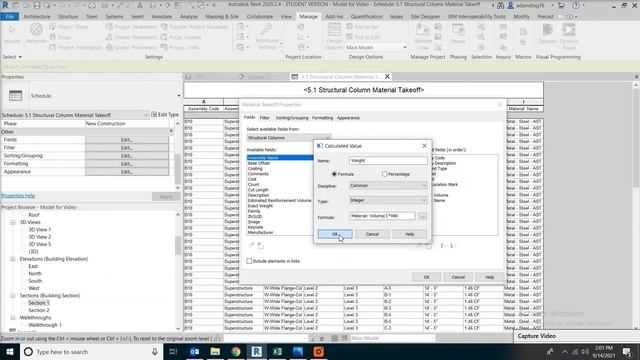Click the Shared Parameters icon

tap(109, 37)
